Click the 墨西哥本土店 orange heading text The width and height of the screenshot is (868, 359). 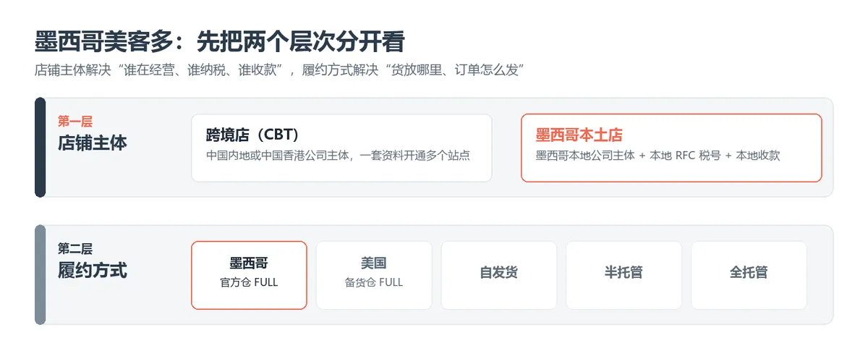pyautogui.click(x=579, y=135)
